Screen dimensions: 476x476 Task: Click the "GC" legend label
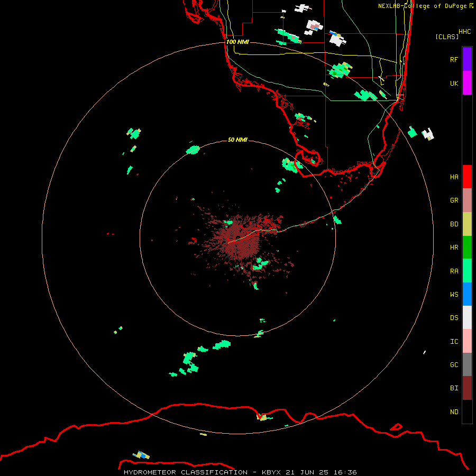coord(454,365)
